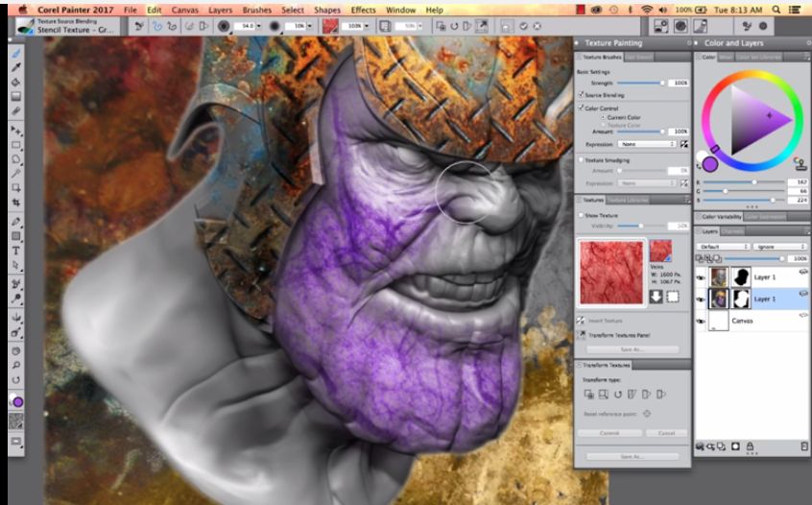The height and width of the screenshot is (505, 812).
Task: Switch to the Channels tab
Action: click(732, 231)
